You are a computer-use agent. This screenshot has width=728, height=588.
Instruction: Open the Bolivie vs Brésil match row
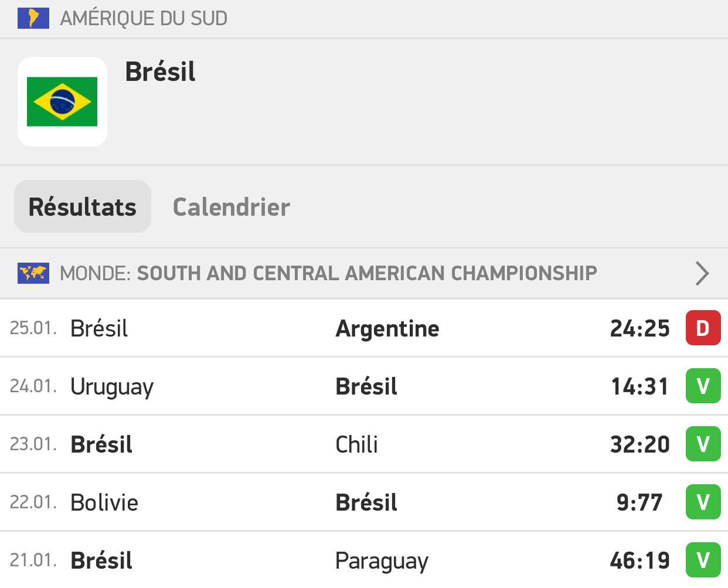[x=364, y=502]
